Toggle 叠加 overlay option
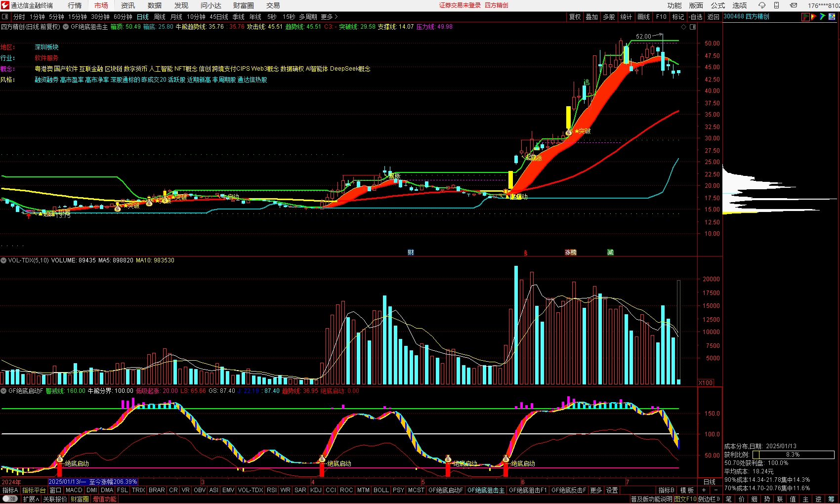The image size is (840, 504). [x=591, y=17]
